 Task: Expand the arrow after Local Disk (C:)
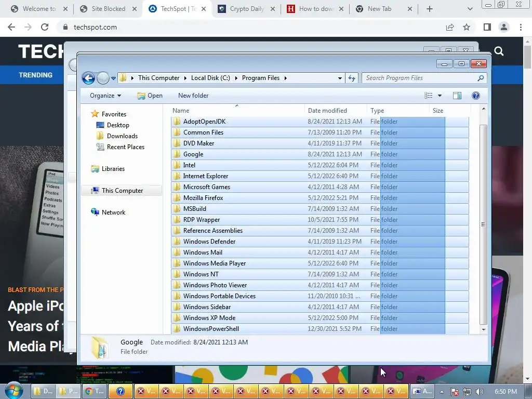236,78
